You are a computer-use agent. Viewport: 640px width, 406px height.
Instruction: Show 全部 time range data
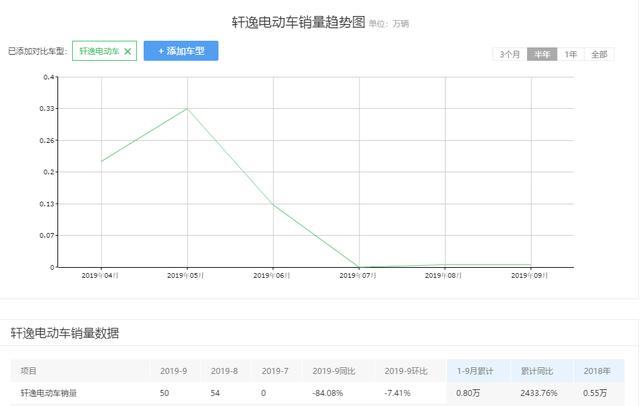(x=599, y=54)
